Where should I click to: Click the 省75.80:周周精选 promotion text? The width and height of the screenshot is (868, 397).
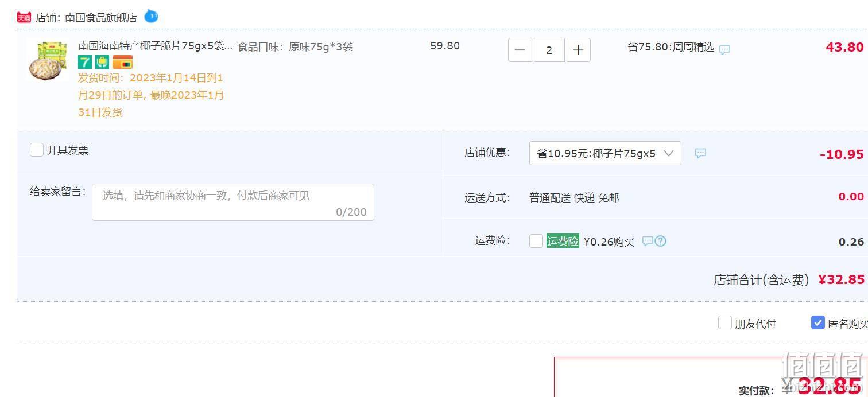671,47
